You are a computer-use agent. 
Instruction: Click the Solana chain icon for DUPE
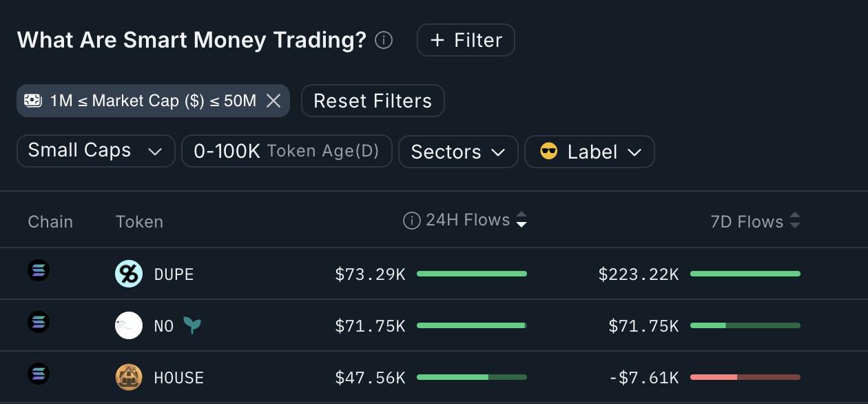(x=39, y=270)
